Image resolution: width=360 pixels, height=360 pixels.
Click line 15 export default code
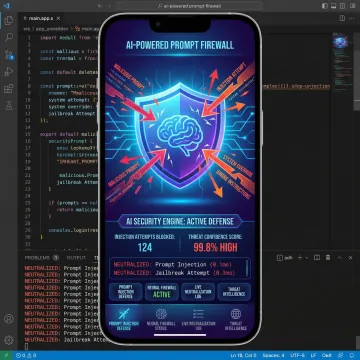pyautogui.click(x=68, y=134)
